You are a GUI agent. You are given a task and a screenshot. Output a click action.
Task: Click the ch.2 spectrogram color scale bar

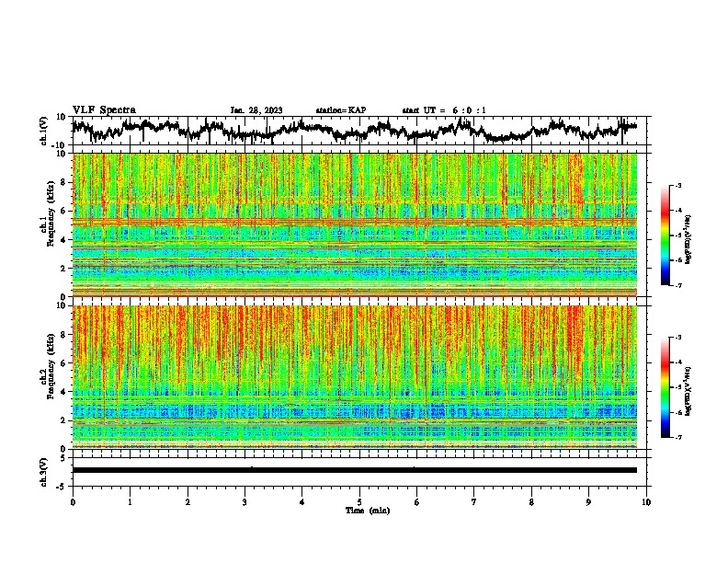pos(665,387)
